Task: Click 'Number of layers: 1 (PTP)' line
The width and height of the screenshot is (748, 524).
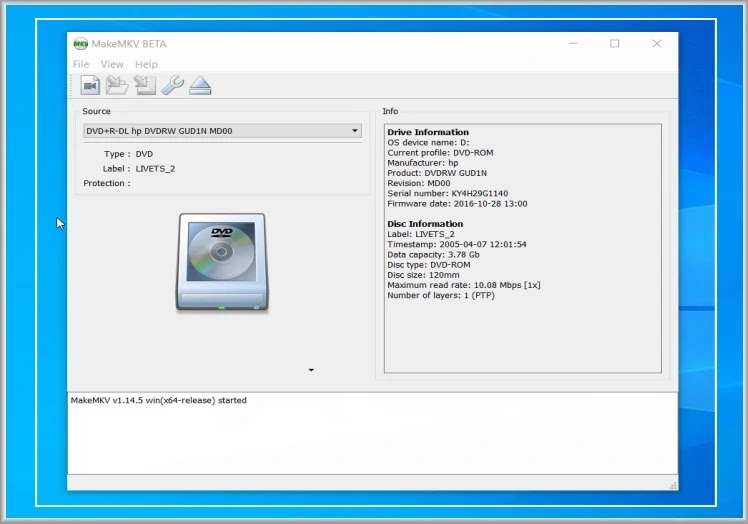Action: click(x=441, y=295)
